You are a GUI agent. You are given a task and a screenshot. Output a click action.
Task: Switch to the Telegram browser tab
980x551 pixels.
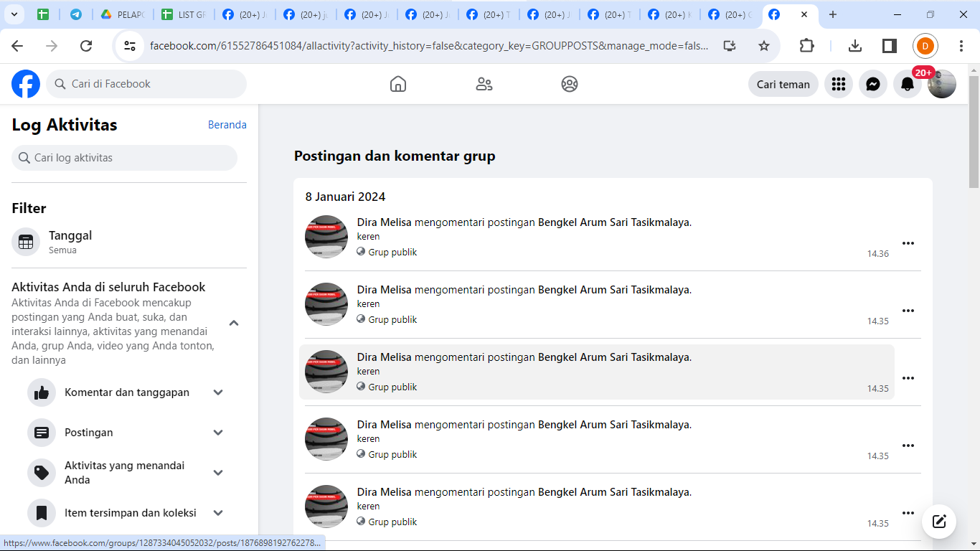(x=75, y=14)
